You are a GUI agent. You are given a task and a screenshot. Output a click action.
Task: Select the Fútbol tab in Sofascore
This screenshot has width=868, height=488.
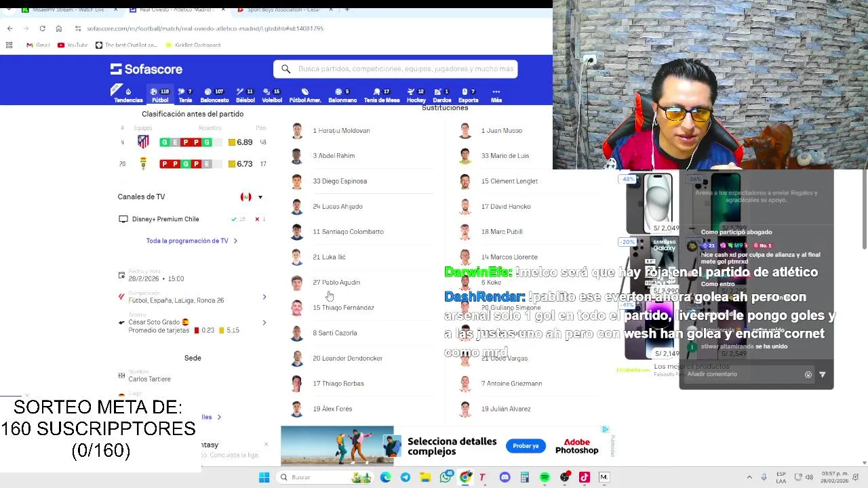(x=160, y=95)
